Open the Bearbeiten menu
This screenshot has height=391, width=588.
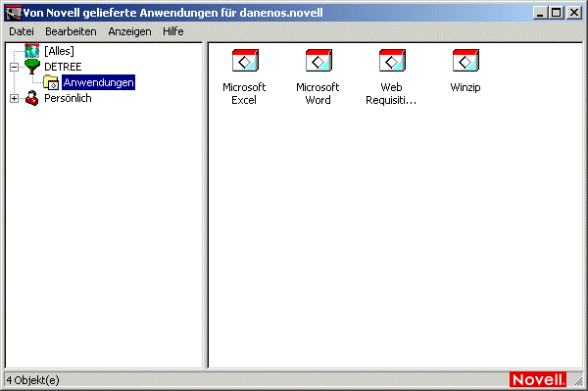point(71,31)
